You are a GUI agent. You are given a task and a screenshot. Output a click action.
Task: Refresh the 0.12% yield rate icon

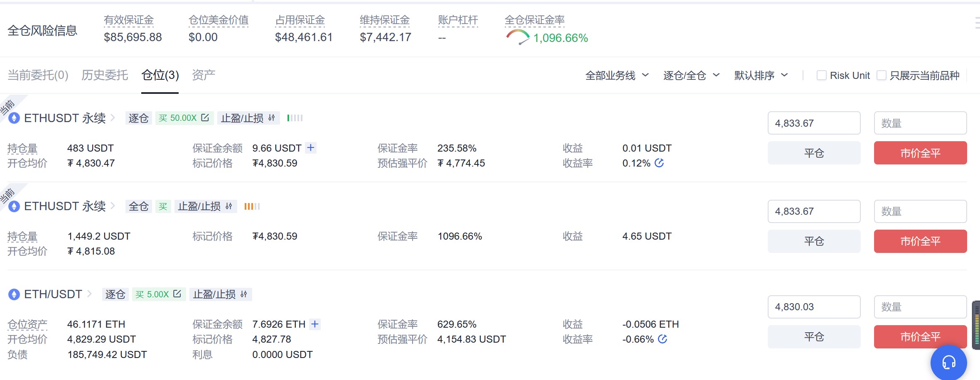pos(659,163)
